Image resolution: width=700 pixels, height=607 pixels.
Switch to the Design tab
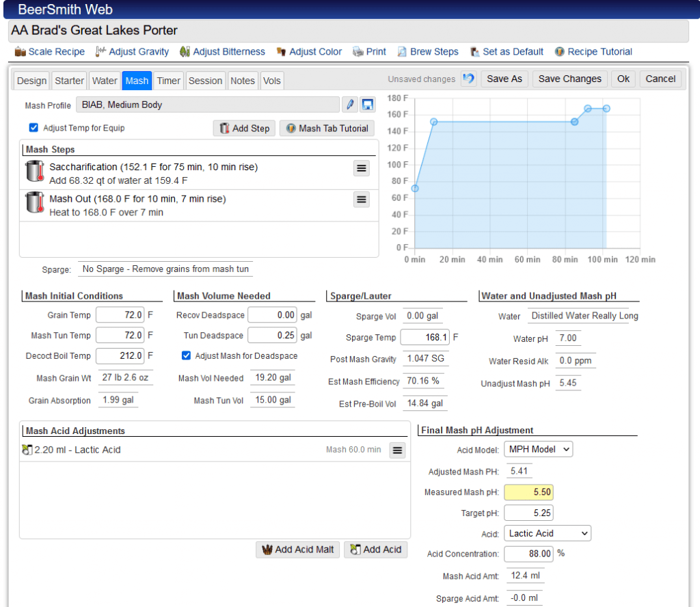[x=31, y=80]
